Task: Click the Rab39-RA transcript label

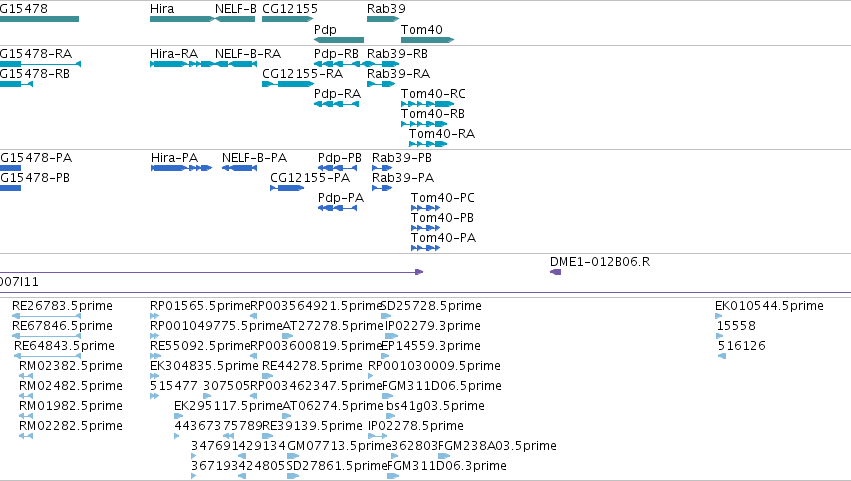Action: tap(398, 74)
